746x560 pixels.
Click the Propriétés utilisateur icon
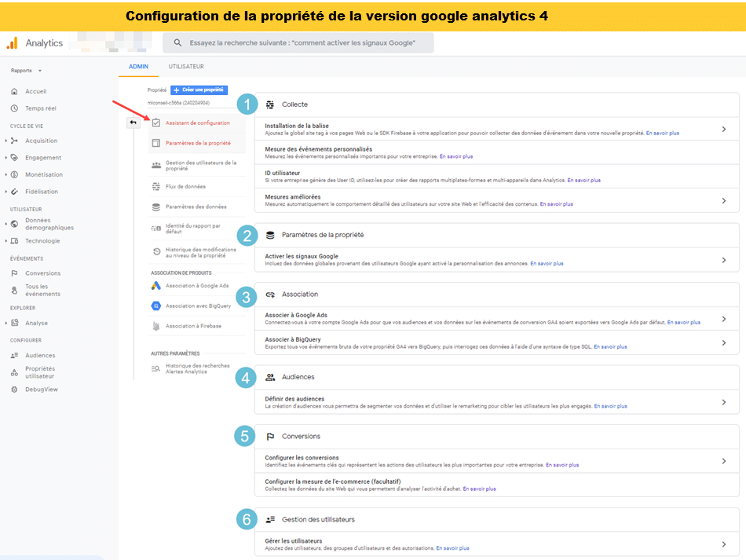[x=14, y=372]
